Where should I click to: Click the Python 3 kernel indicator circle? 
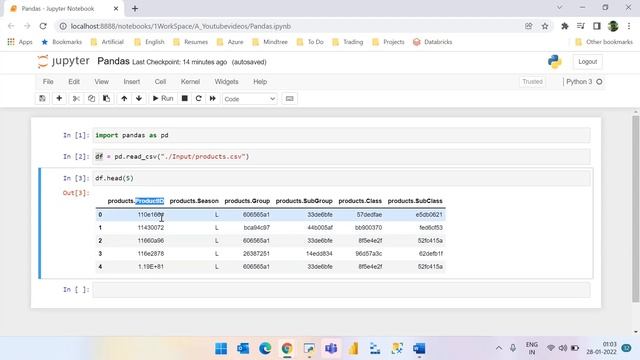coord(599,82)
